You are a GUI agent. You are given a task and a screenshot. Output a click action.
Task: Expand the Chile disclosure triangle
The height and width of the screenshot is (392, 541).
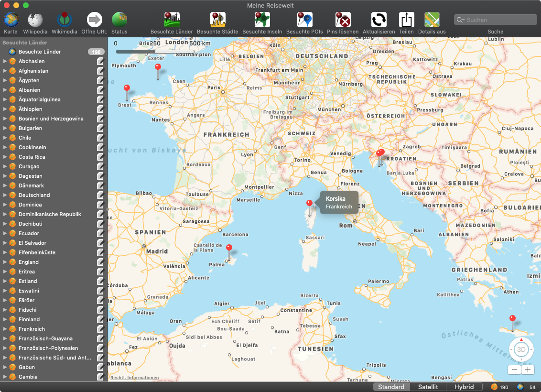pos(5,138)
